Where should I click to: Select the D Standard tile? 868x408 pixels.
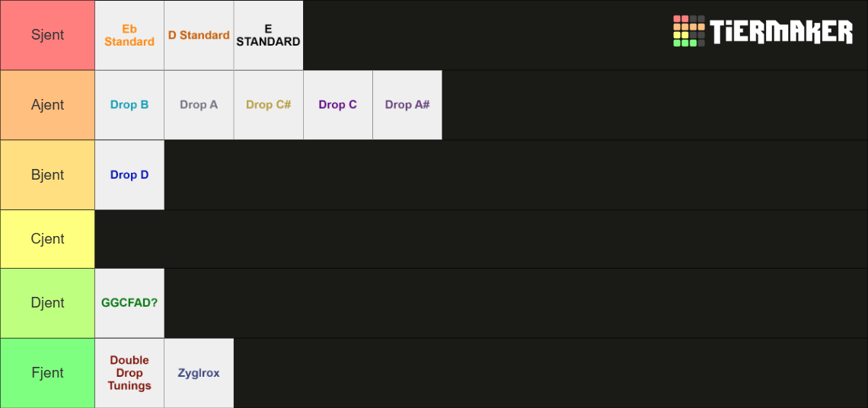(199, 36)
